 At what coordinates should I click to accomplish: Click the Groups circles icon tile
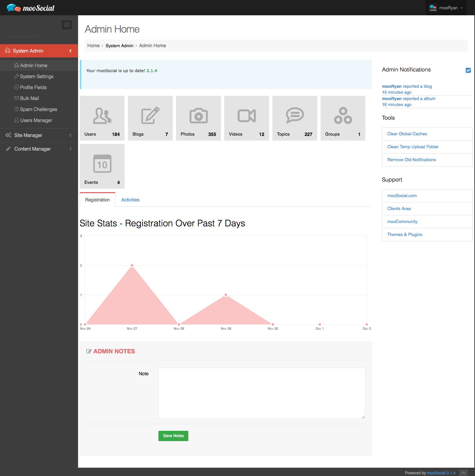tap(343, 116)
